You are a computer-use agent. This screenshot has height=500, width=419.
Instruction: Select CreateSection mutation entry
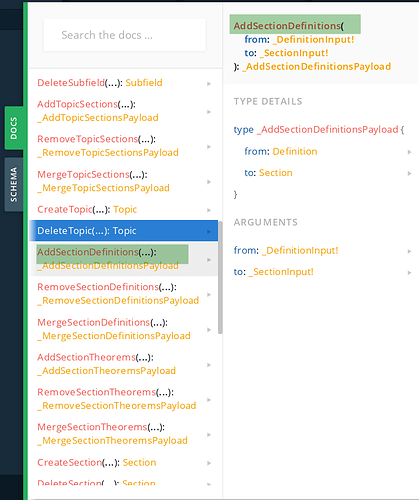[x=70, y=462]
